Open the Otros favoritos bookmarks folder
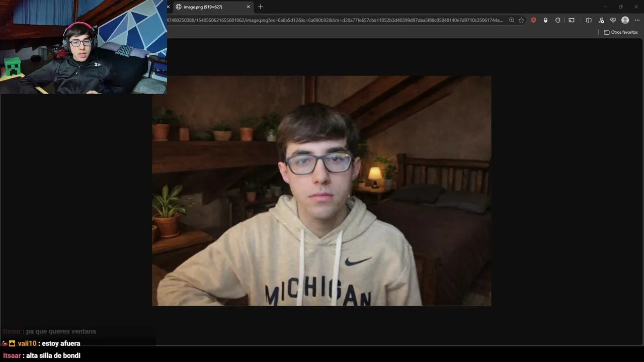644x362 pixels. pyautogui.click(x=621, y=32)
